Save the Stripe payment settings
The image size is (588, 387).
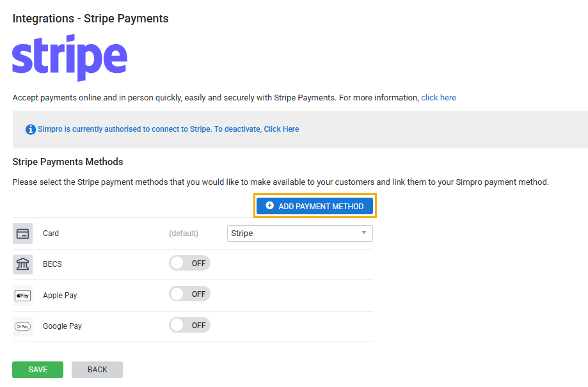tap(38, 370)
